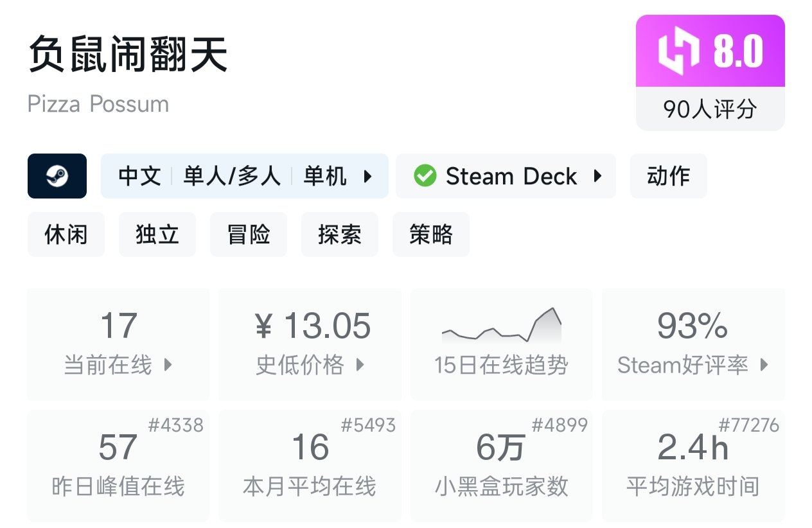This screenshot has height=528, width=812.
Task: Open Steam positive rating details arrow
Action: tap(764, 365)
